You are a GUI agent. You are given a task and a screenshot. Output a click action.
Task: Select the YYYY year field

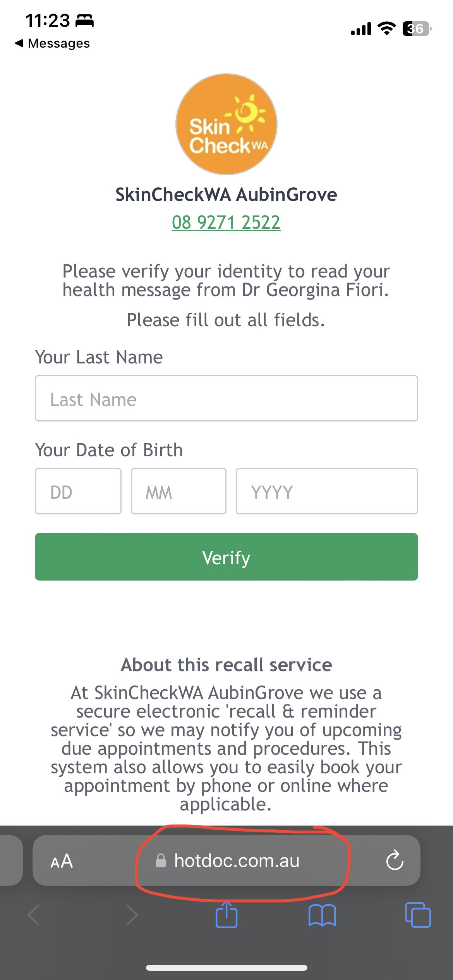[327, 491]
